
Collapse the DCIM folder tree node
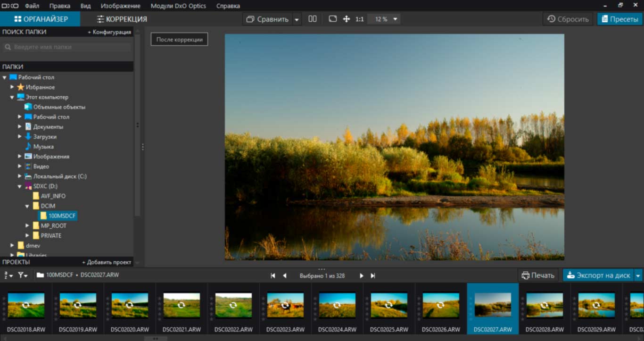[x=27, y=206]
